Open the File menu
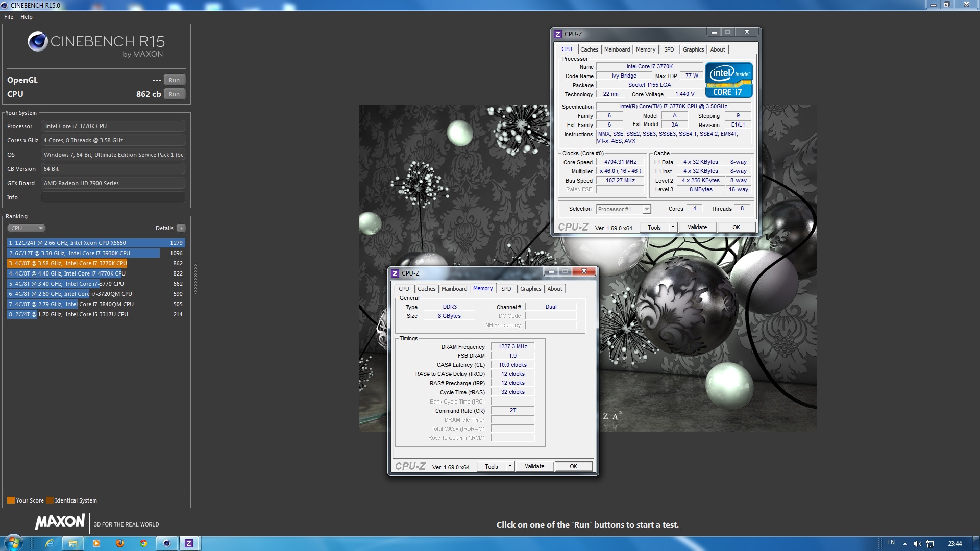Screen dimensions: 980x551 pyautogui.click(x=9, y=17)
